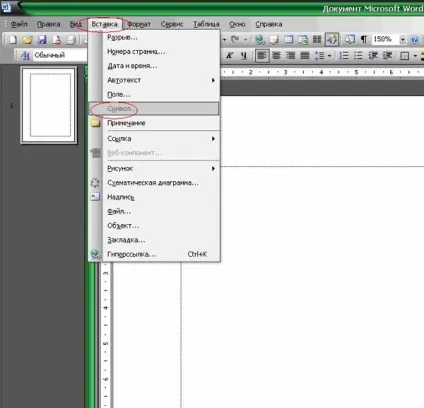Screen dimensions: 424x408
Task: Open the Таблица menu
Action: click(206, 24)
